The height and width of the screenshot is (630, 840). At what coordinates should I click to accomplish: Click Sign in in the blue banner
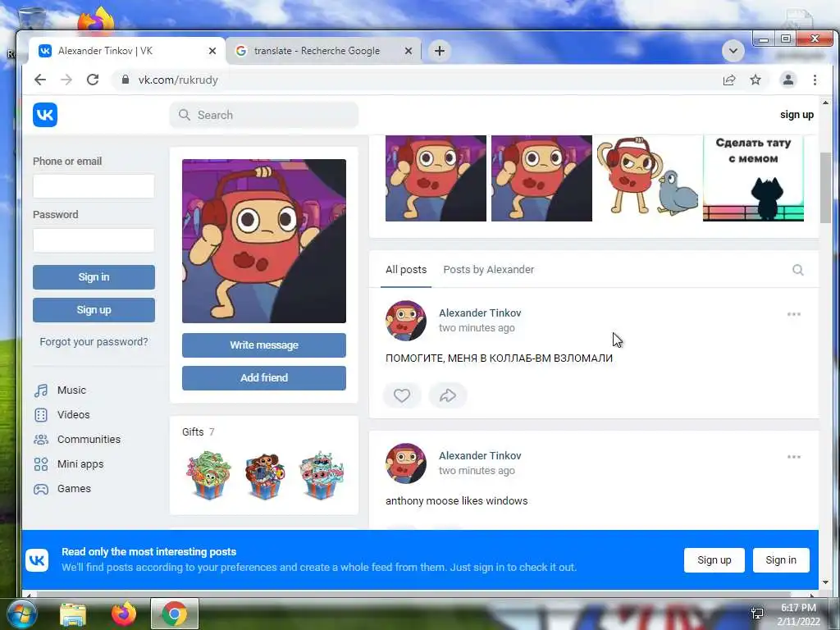pyautogui.click(x=781, y=559)
